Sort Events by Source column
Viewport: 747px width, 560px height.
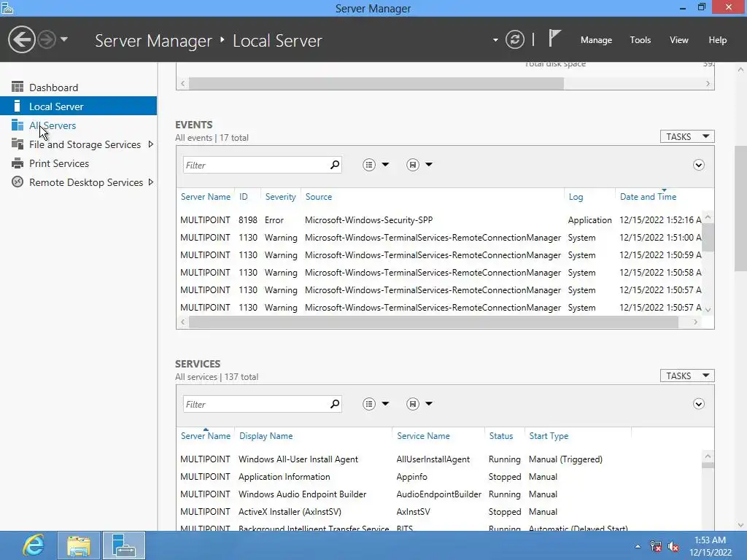[x=319, y=197]
